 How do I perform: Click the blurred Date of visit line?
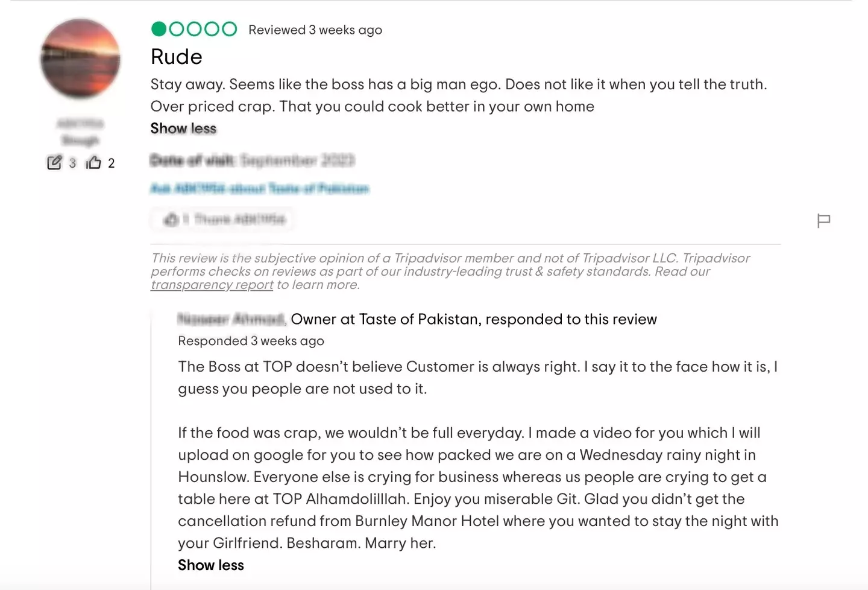pos(252,160)
